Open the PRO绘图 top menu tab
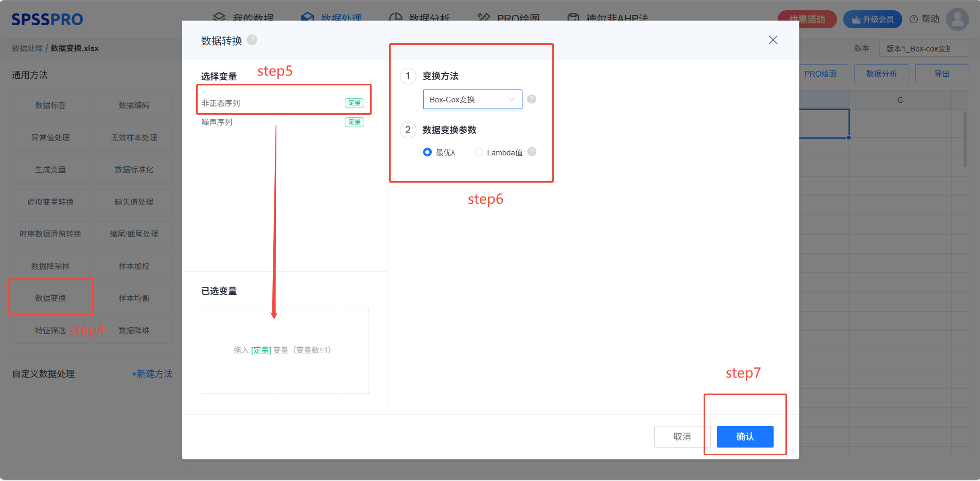The width and height of the screenshot is (980, 481). (509, 17)
